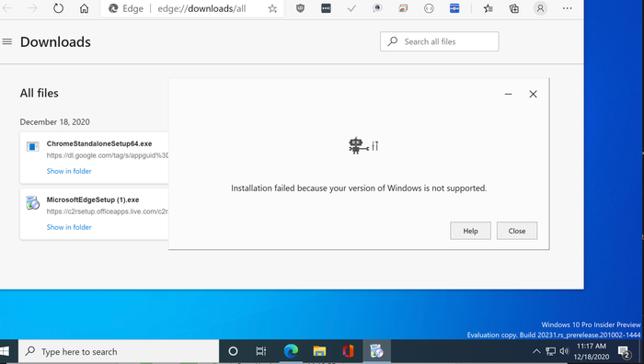The height and width of the screenshot is (364, 644).
Task: Open File Explorer from taskbar
Action: [x=319, y=351]
